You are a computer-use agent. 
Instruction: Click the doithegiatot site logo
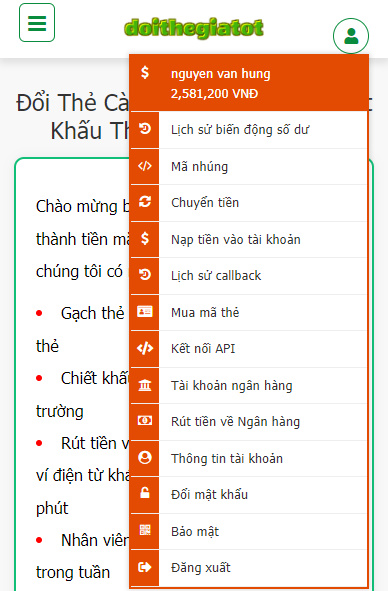(194, 29)
